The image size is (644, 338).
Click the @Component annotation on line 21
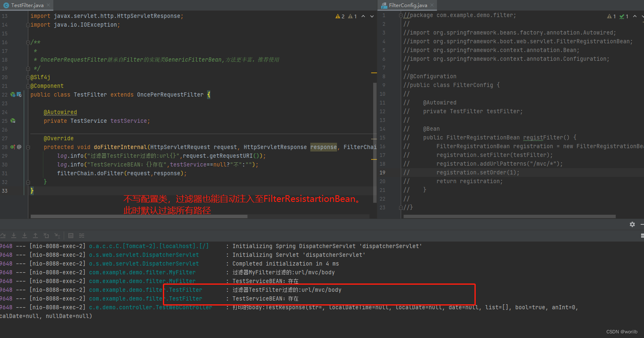click(47, 86)
